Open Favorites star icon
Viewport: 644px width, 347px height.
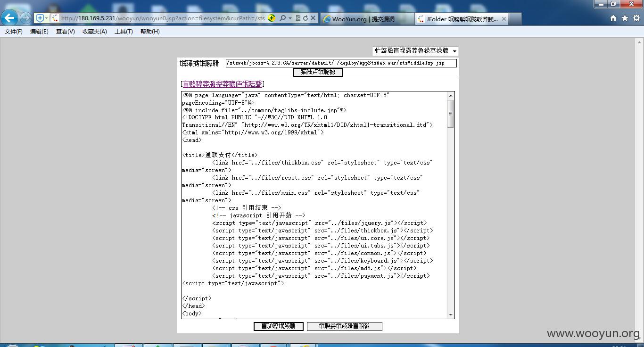point(625,18)
